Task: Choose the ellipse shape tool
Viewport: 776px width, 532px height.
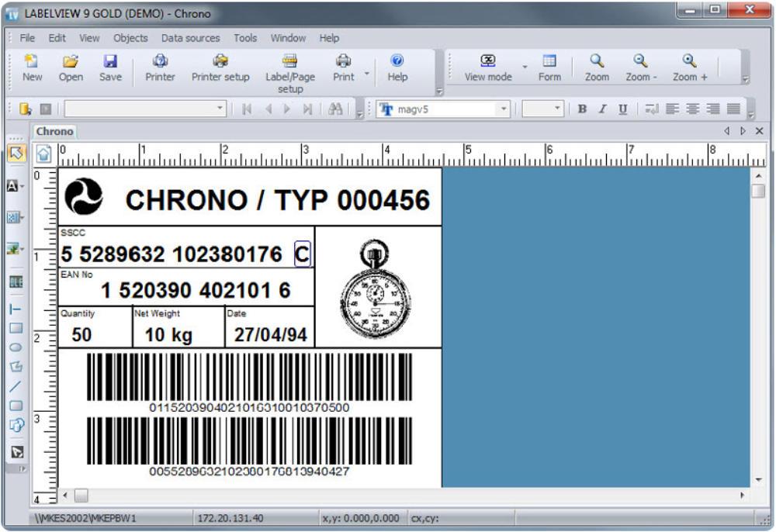Action: click(x=16, y=347)
